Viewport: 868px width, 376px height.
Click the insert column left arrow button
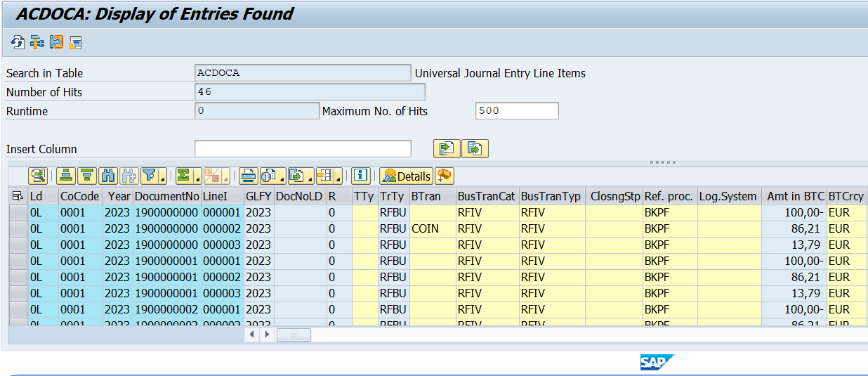pyautogui.click(x=447, y=148)
